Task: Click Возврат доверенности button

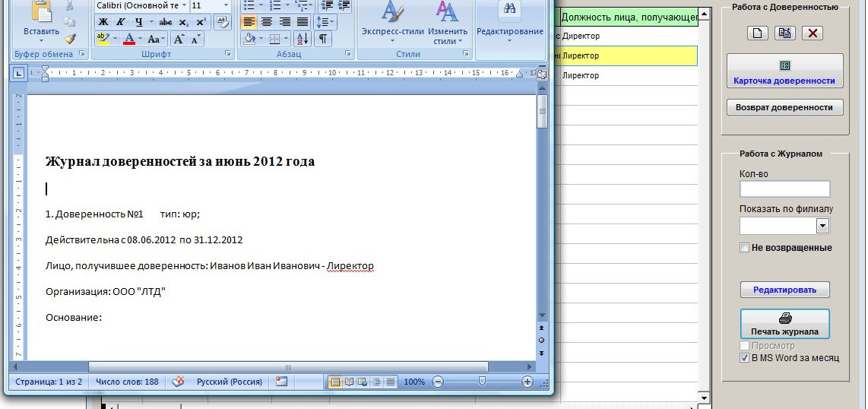Action: (784, 107)
